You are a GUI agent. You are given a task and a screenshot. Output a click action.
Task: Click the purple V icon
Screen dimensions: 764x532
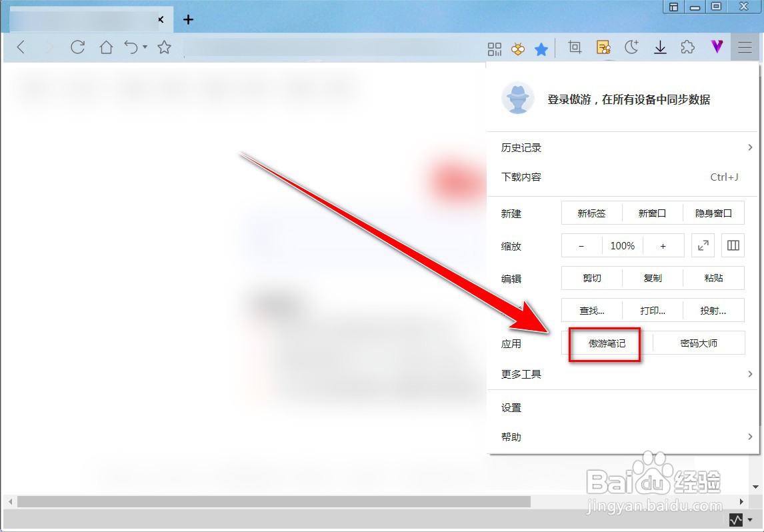tap(717, 47)
